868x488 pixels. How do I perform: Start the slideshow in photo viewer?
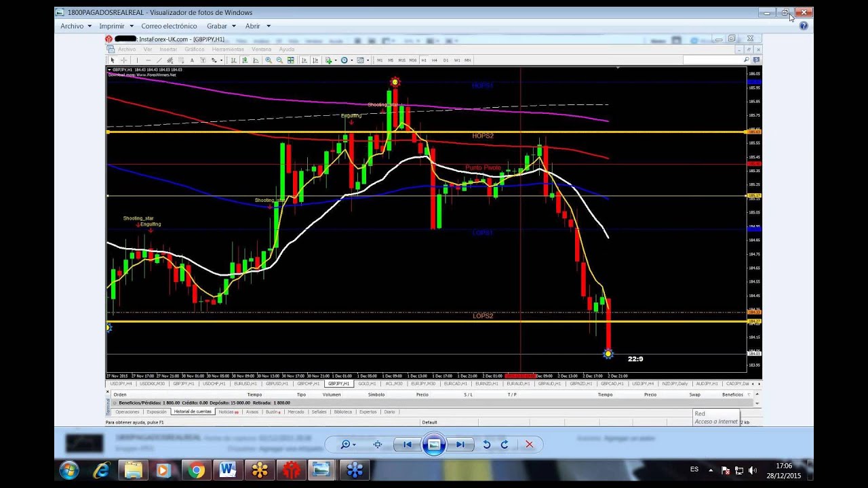[x=434, y=445]
